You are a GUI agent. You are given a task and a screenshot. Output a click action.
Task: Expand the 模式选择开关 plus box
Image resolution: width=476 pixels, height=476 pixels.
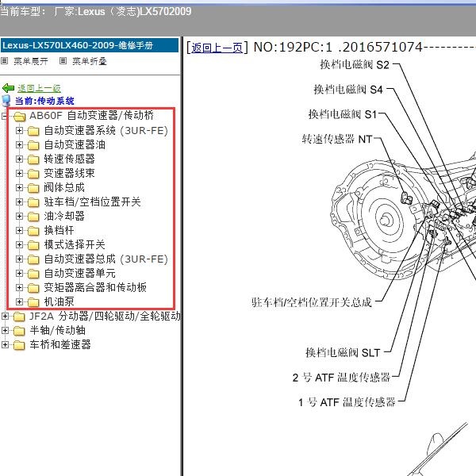pyautogui.click(x=19, y=244)
